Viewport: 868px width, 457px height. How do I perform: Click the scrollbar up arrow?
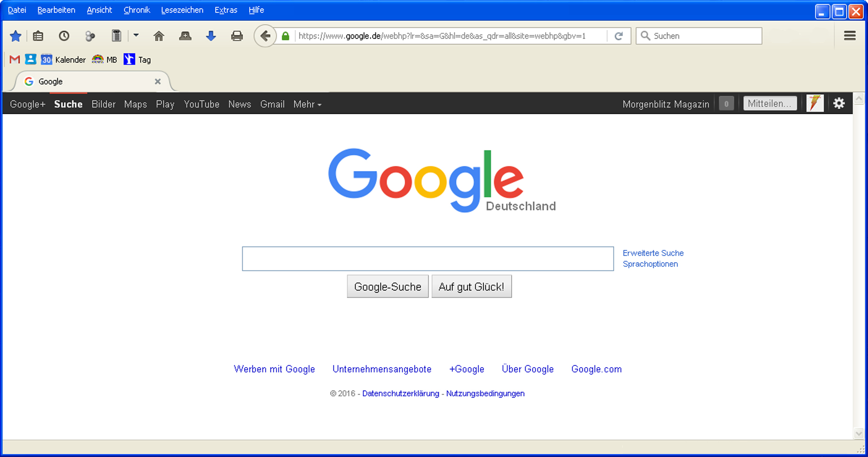(859, 99)
